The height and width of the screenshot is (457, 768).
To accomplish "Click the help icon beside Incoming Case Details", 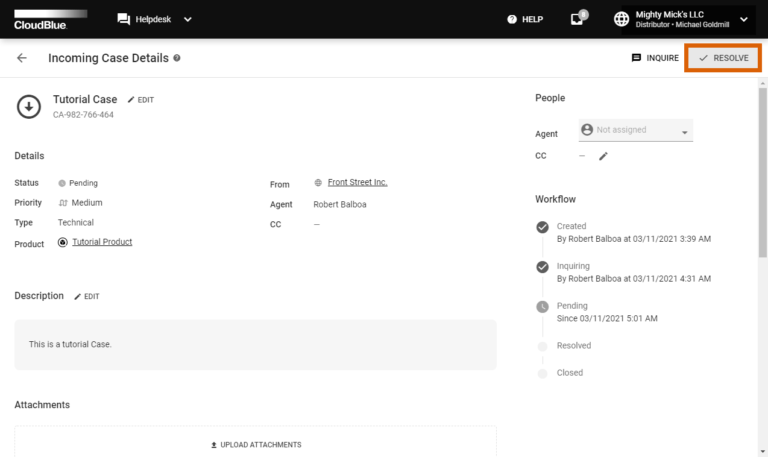I will pyautogui.click(x=177, y=58).
